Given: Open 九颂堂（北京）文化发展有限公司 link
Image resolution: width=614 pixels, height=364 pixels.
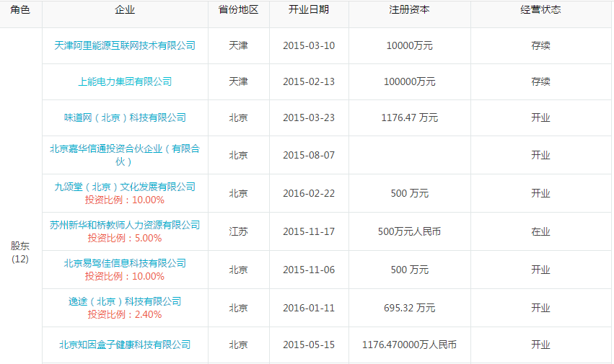Looking at the screenshot, I should (x=125, y=187).
